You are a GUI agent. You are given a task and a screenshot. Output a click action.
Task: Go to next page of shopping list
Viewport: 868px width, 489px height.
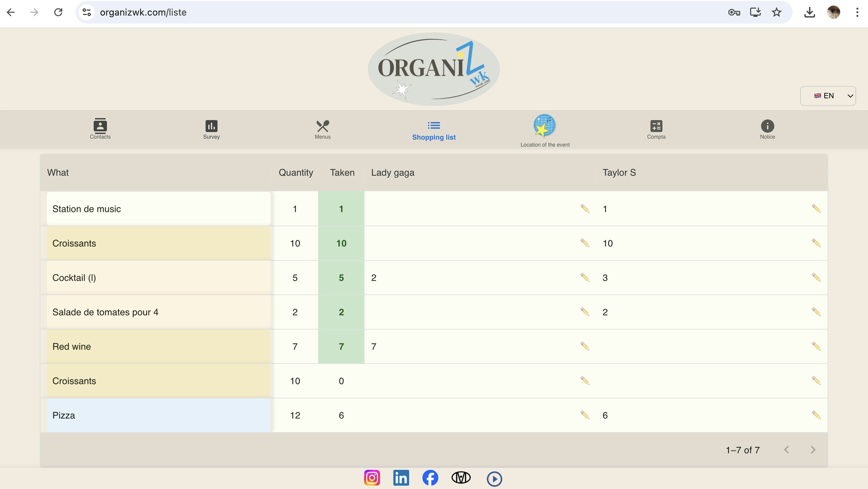pyautogui.click(x=813, y=450)
